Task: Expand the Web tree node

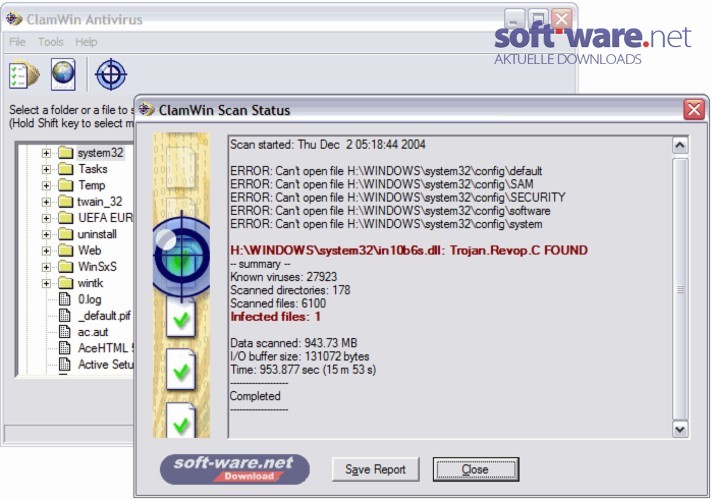Action: click(x=46, y=251)
